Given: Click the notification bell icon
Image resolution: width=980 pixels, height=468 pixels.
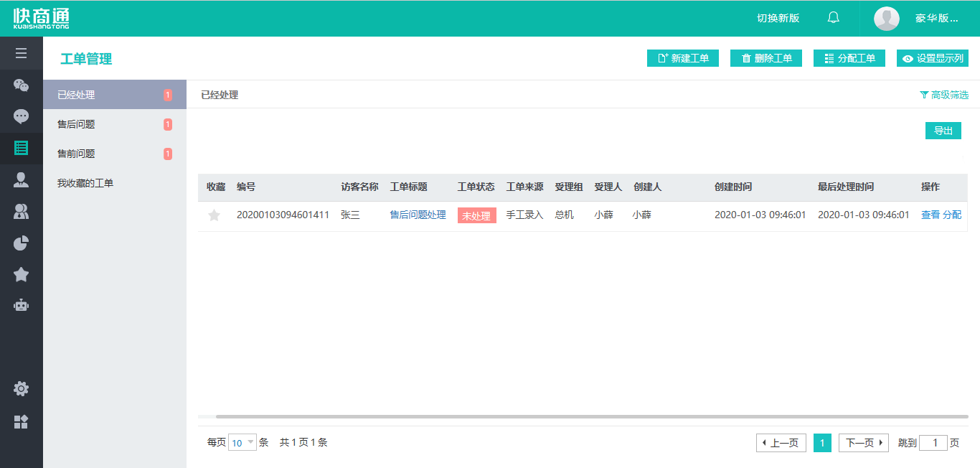Looking at the screenshot, I should click(x=833, y=18).
